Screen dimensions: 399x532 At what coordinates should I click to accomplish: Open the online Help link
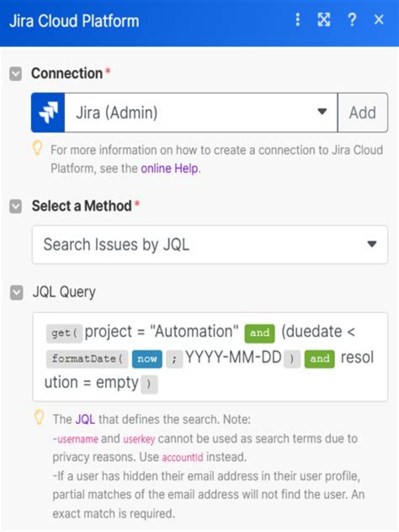pos(170,168)
